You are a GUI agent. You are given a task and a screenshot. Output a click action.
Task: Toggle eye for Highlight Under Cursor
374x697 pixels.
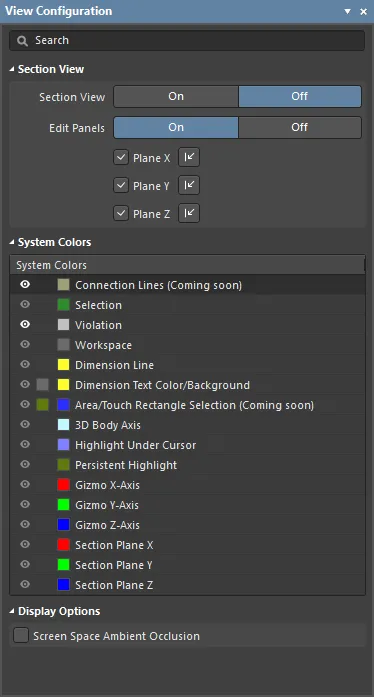[25, 445]
